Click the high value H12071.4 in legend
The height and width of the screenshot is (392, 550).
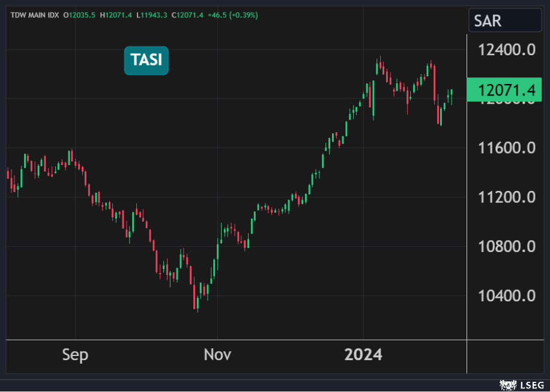118,15
